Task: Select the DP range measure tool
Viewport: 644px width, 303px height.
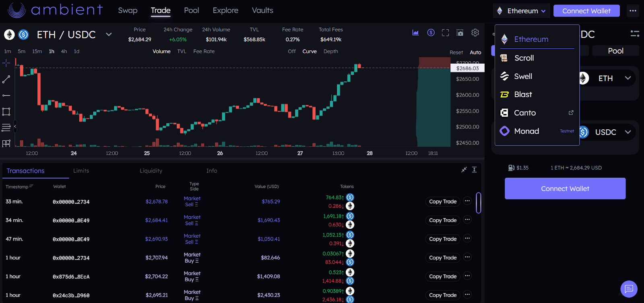Action: (x=6, y=143)
